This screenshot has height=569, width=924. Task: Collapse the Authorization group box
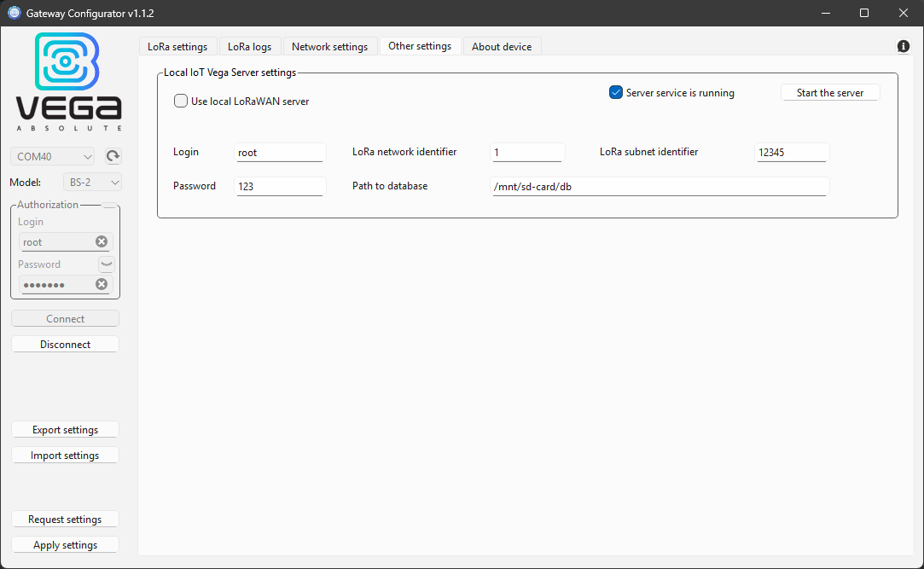tap(109, 204)
